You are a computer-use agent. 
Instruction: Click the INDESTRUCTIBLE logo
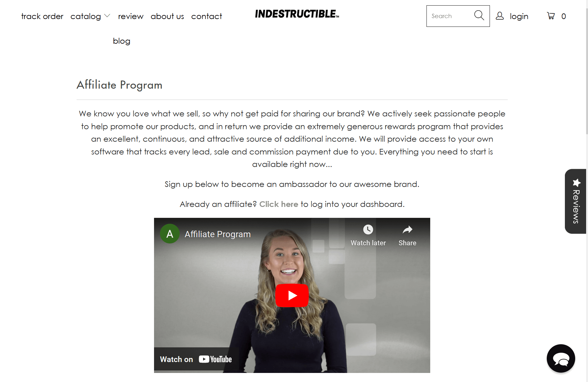tap(297, 14)
